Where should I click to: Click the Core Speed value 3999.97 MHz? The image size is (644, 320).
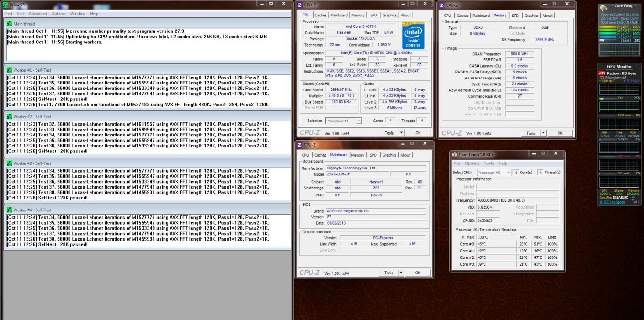[341, 90]
